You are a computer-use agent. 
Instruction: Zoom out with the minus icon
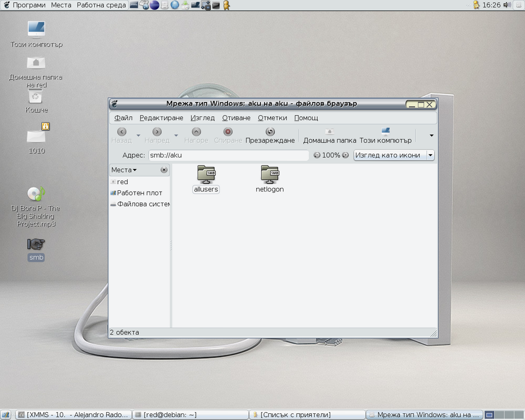[x=317, y=155]
